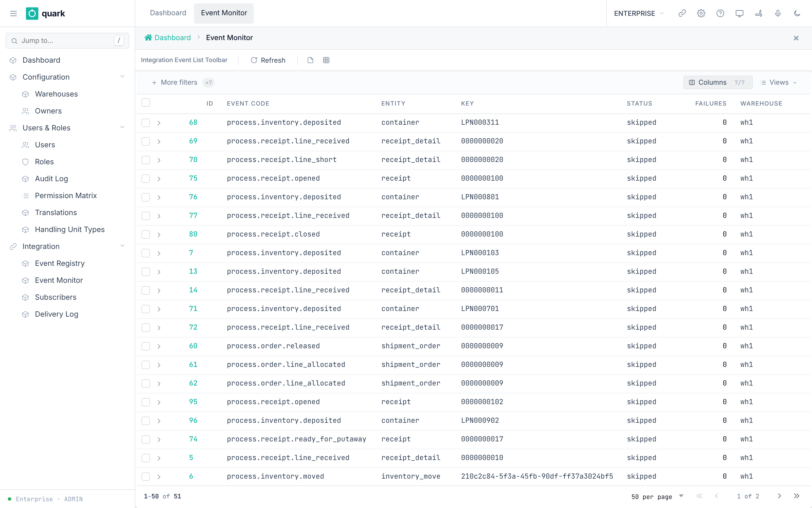Click the Refresh button

(x=268, y=60)
